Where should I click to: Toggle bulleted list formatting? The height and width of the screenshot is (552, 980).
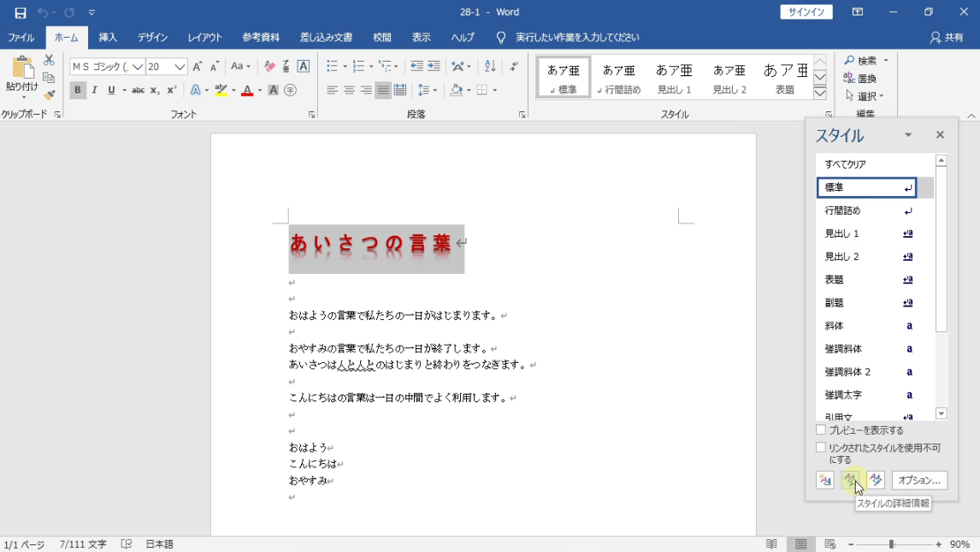click(332, 66)
